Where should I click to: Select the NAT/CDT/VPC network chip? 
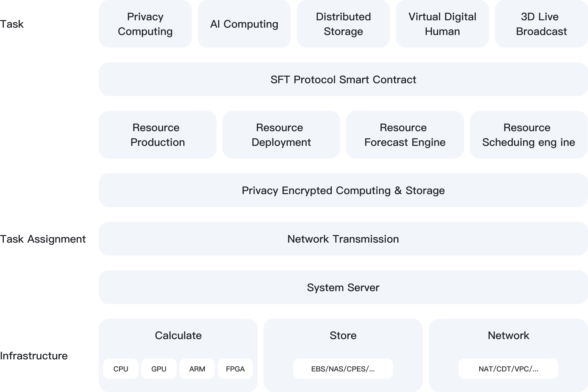click(508, 369)
